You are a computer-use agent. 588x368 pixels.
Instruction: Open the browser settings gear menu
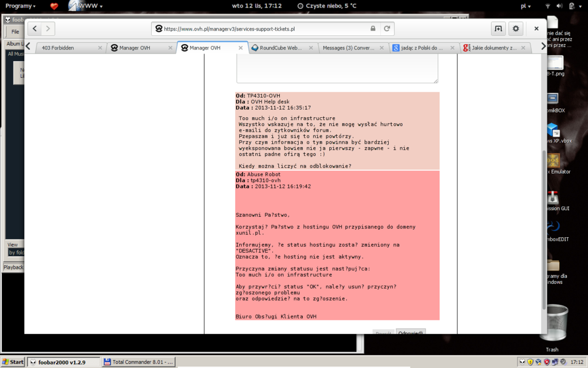click(516, 28)
